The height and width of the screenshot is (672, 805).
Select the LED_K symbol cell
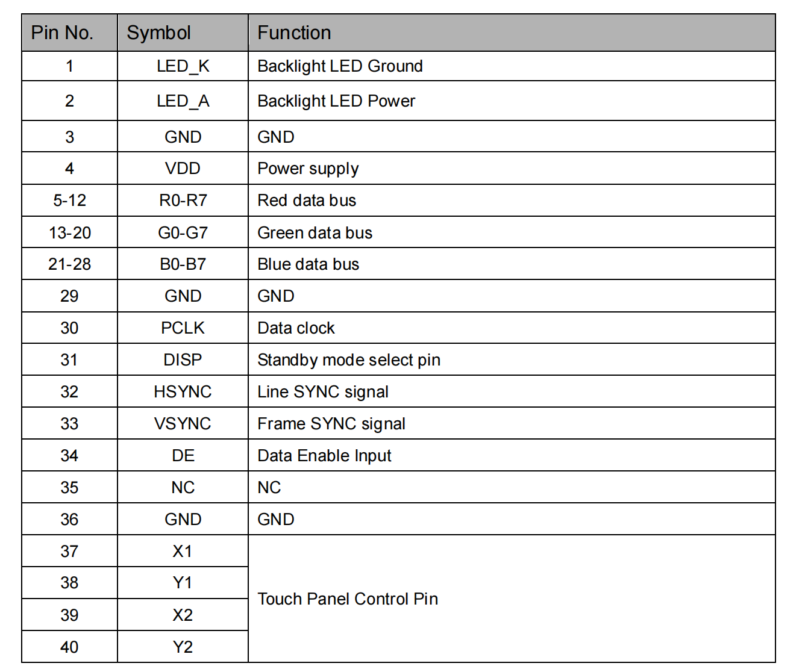click(183, 66)
